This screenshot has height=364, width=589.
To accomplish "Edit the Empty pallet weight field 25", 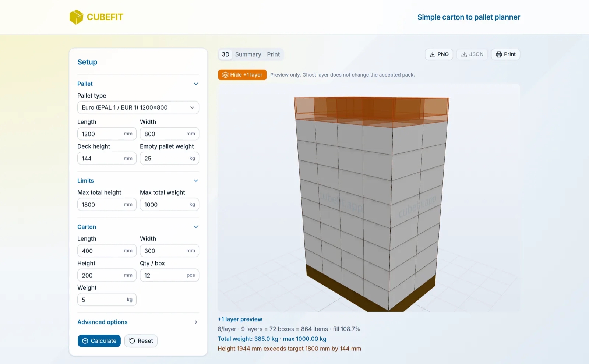I will pos(169,158).
